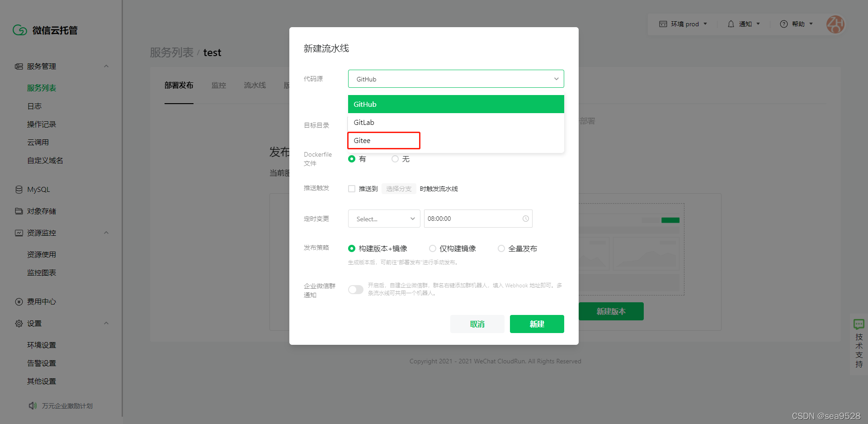
Task: Switch to the 部署发布 tab
Action: pos(179,85)
